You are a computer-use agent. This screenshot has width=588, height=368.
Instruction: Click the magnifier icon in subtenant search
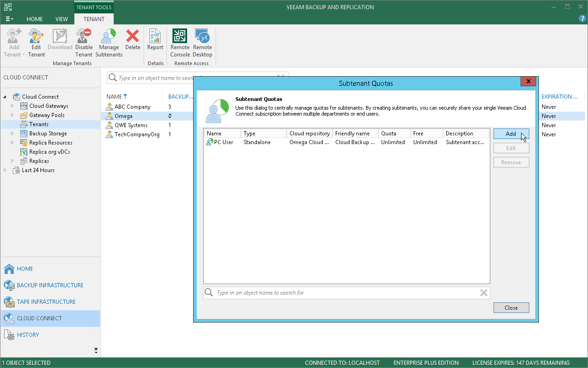209,293
